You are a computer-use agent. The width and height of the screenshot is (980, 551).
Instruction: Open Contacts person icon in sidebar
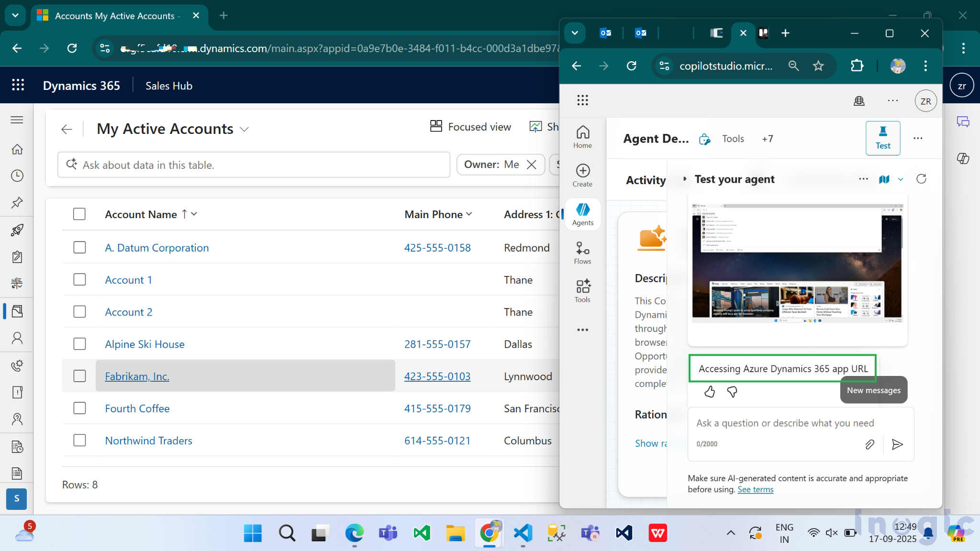point(17,338)
